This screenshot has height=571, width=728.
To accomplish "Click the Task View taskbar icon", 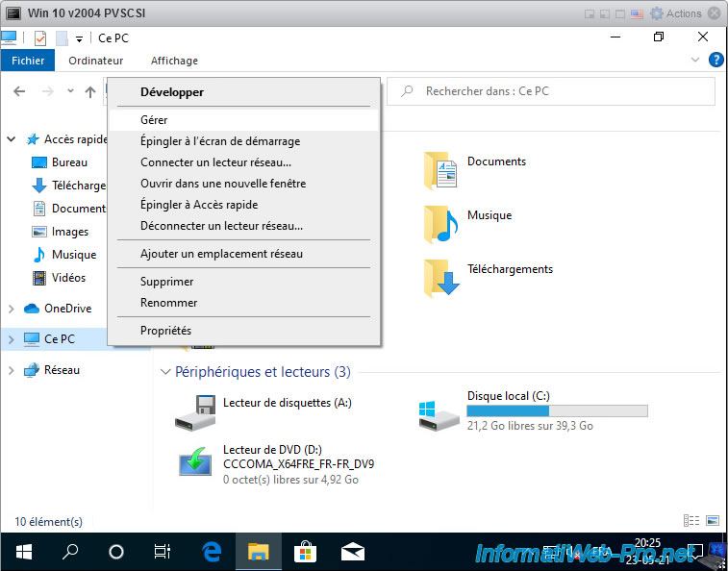I will pos(163,552).
